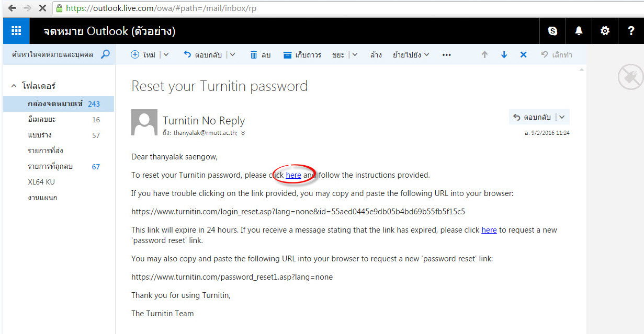Stop loading the page with the X button

point(42,8)
